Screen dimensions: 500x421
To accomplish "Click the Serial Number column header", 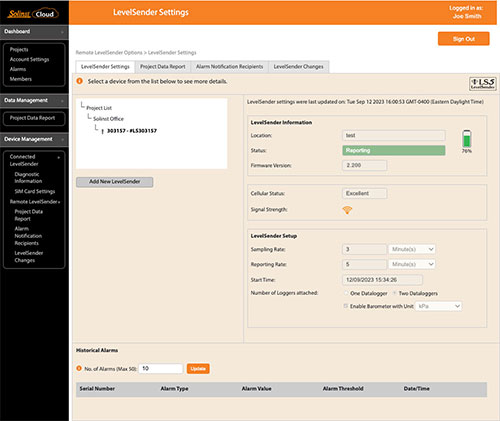I will [97, 389].
